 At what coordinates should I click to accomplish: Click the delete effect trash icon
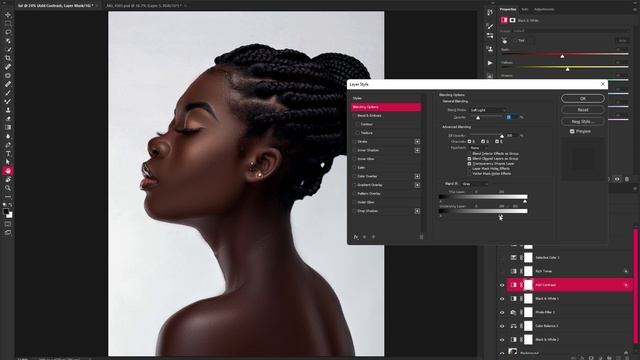[421, 237]
